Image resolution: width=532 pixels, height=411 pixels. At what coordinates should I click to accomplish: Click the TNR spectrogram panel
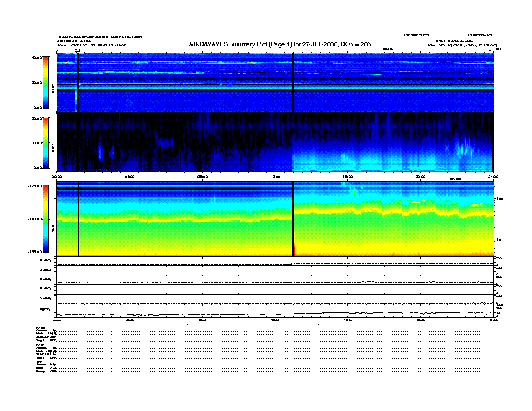coord(275,219)
